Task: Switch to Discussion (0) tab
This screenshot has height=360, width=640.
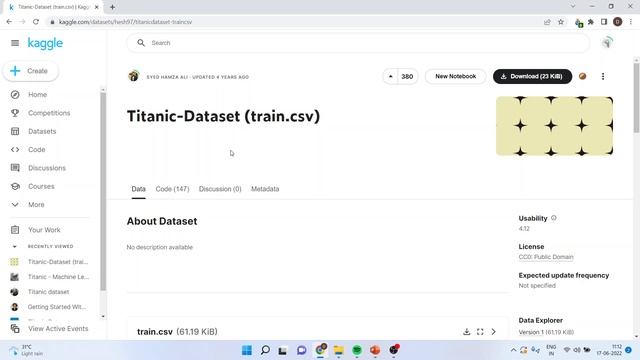Action: pos(220,189)
